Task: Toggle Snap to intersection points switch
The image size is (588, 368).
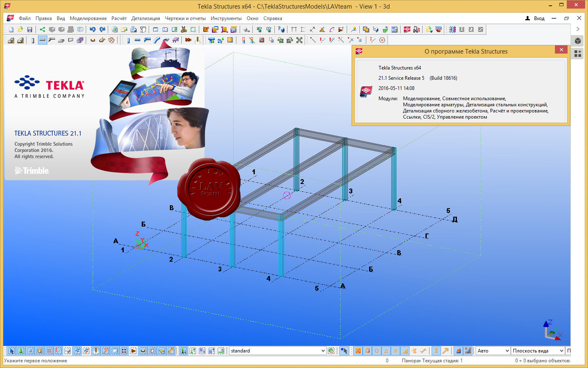Action: tap(395, 351)
